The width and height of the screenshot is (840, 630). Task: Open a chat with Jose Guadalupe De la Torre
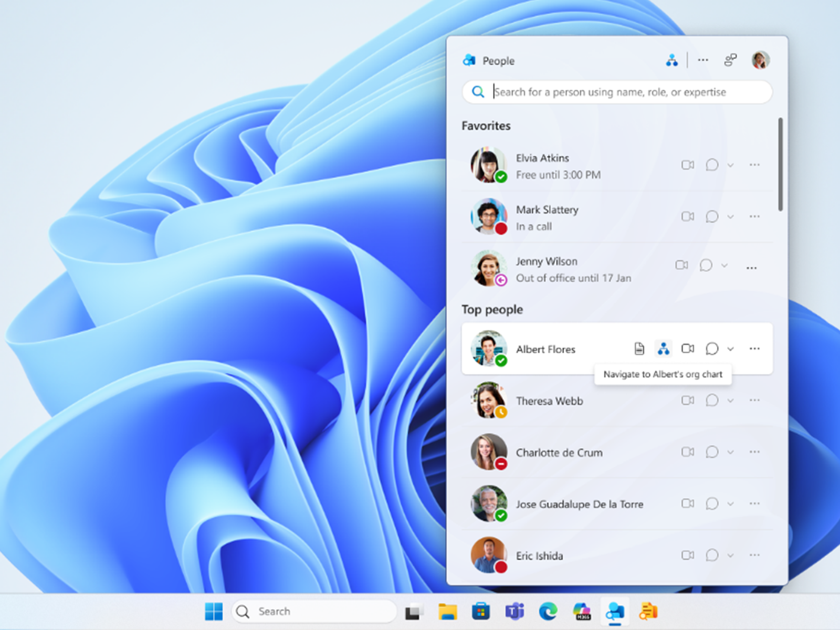tap(711, 503)
